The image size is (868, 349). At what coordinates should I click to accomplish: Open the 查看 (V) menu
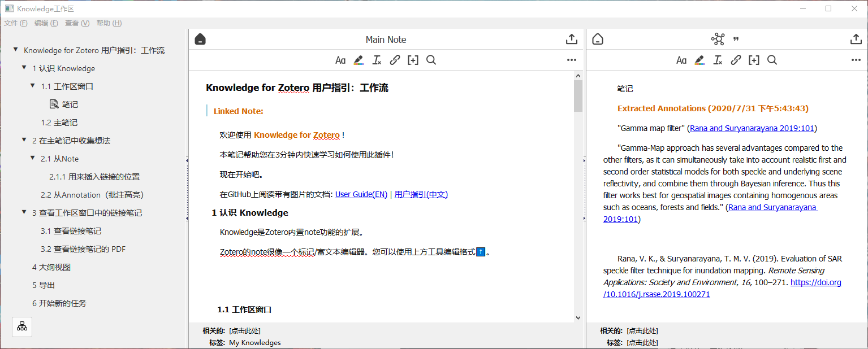click(x=77, y=23)
